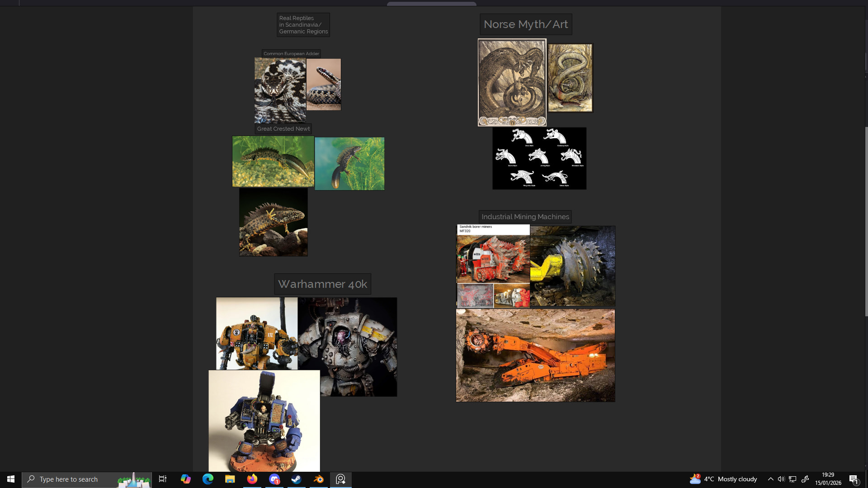Open Task View from the taskbar

click(163, 479)
